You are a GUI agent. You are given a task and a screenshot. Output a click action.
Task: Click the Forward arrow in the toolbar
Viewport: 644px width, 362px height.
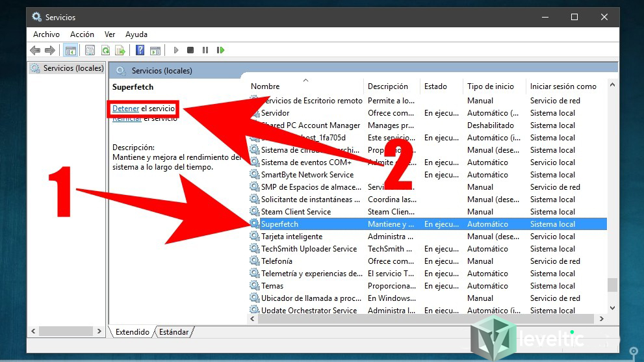click(50, 50)
